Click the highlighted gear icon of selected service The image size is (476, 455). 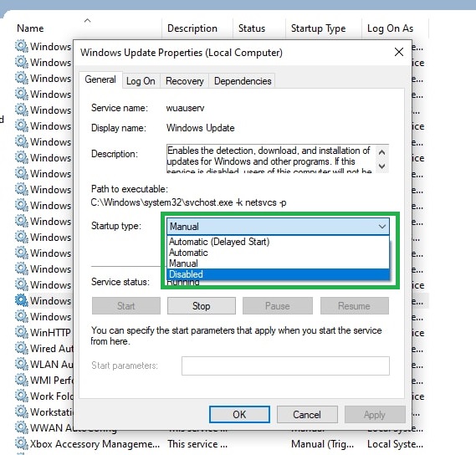coord(22,300)
